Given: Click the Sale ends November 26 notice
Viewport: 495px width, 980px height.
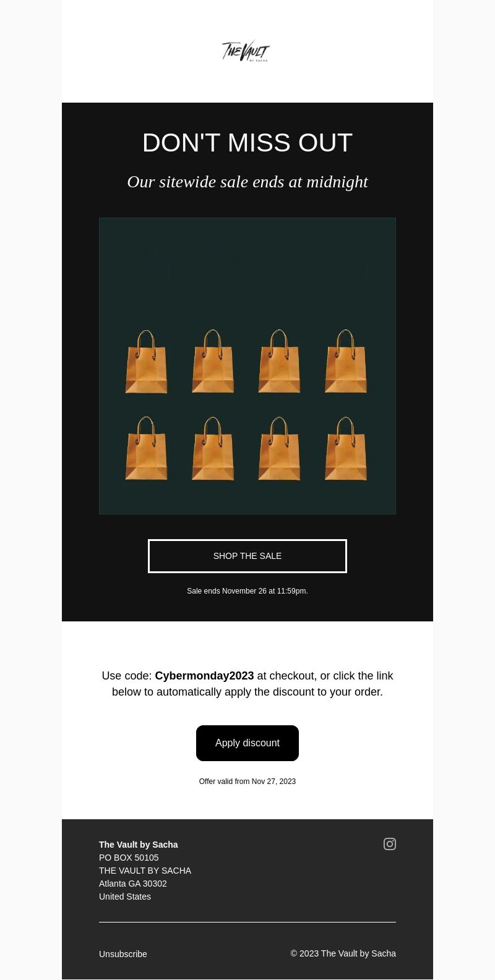Looking at the screenshot, I should pos(247,591).
